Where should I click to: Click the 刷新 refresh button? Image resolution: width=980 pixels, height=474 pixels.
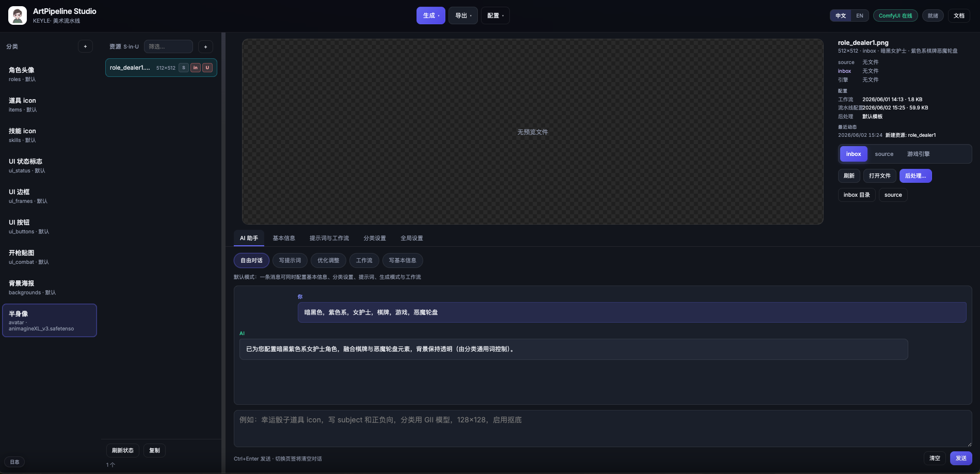[x=849, y=176]
